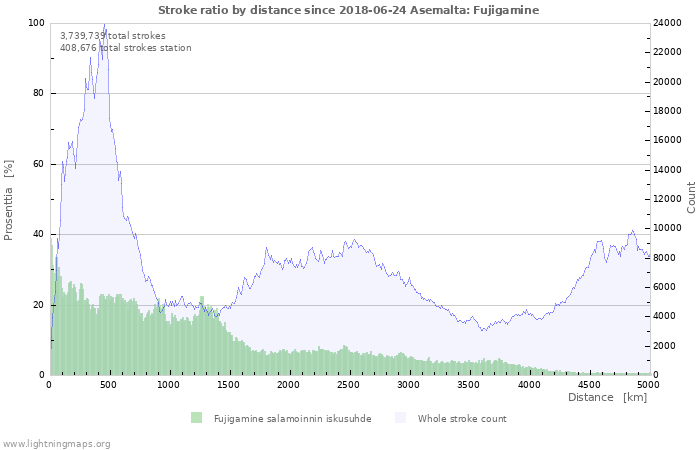The image size is (700, 450).
Task: Select the 'Fujigamine salamoinnin iskusuhde' legend label
Action: (292, 418)
